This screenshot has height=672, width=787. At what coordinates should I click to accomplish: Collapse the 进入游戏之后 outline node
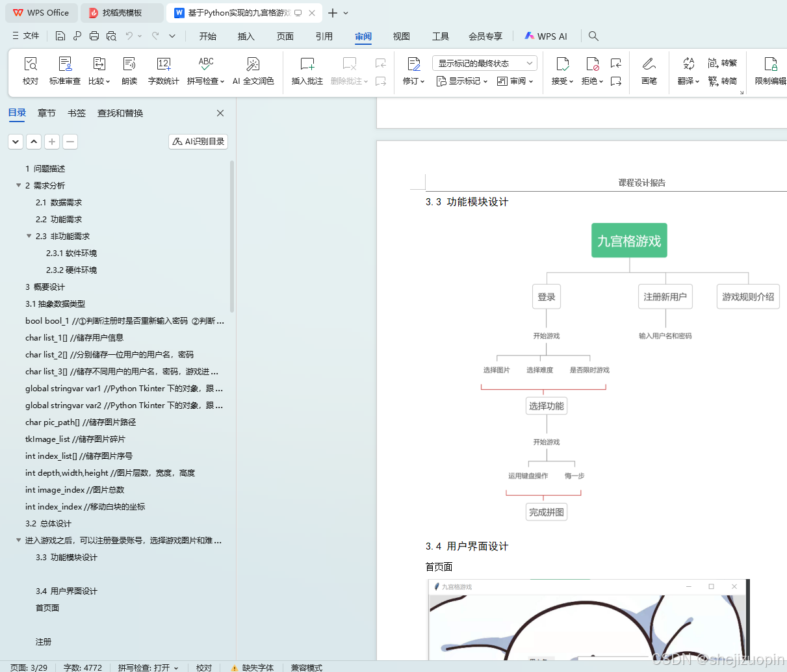click(x=18, y=540)
